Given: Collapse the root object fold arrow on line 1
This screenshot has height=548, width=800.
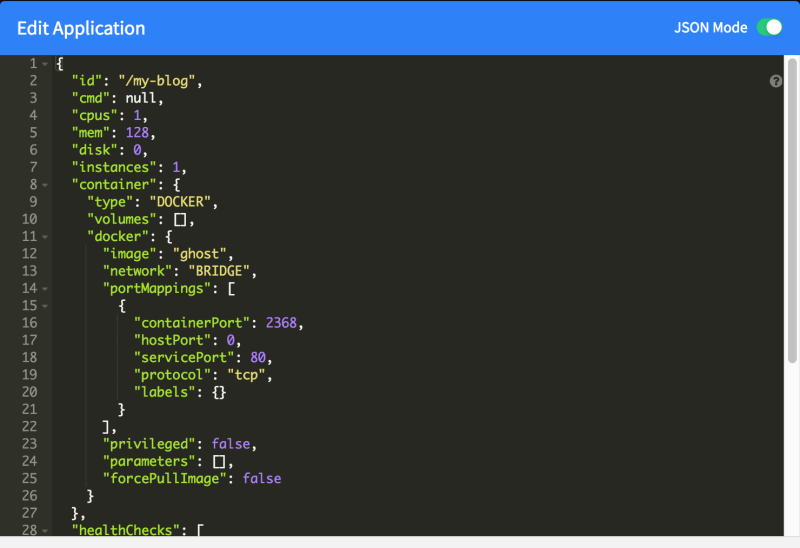Looking at the screenshot, I should 45,64.
